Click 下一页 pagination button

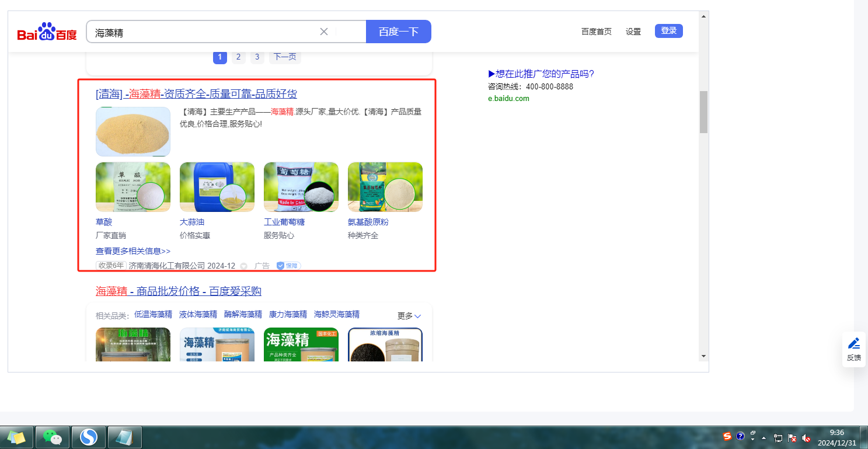point(285,57)
